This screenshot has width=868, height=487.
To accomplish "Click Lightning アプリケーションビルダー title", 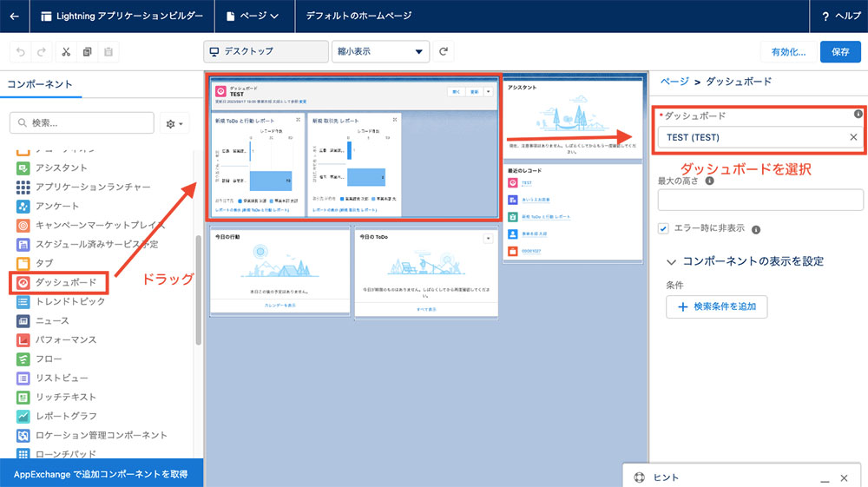I will [x=122, y=16].
